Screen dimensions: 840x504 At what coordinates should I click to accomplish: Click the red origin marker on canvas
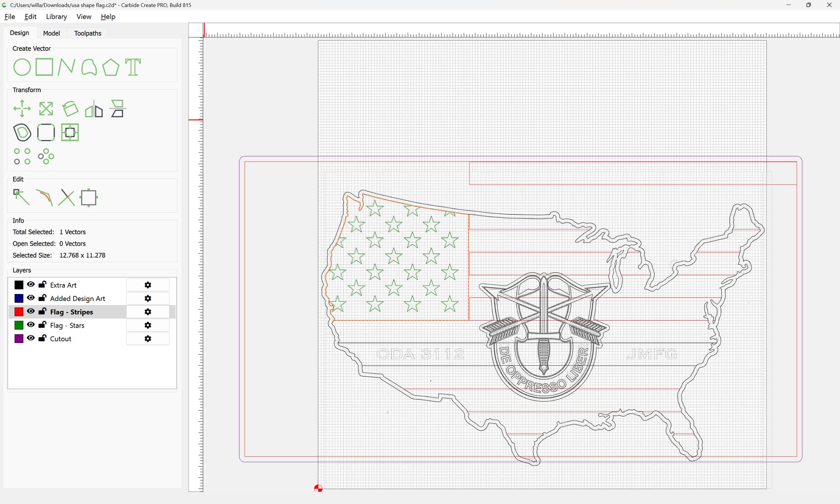(318, 488)
